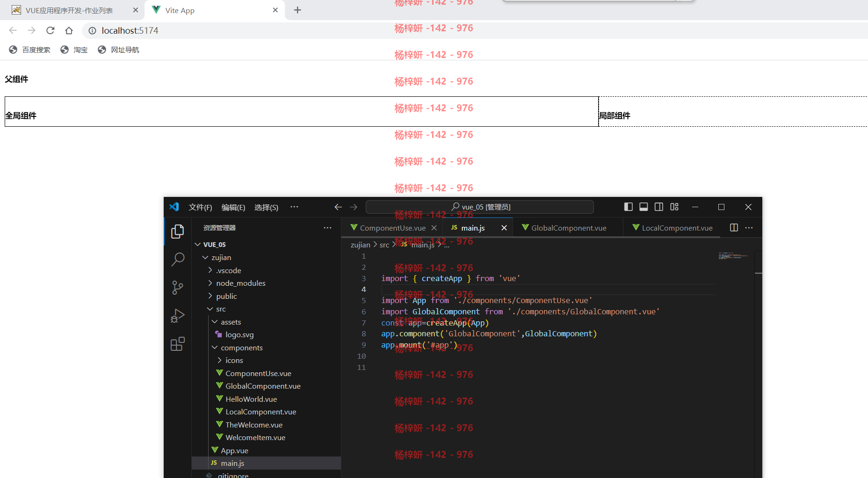The image size is (868, 478).
Task: Open 百度搜索 bookmark
Action: click(x=30, y=50)
